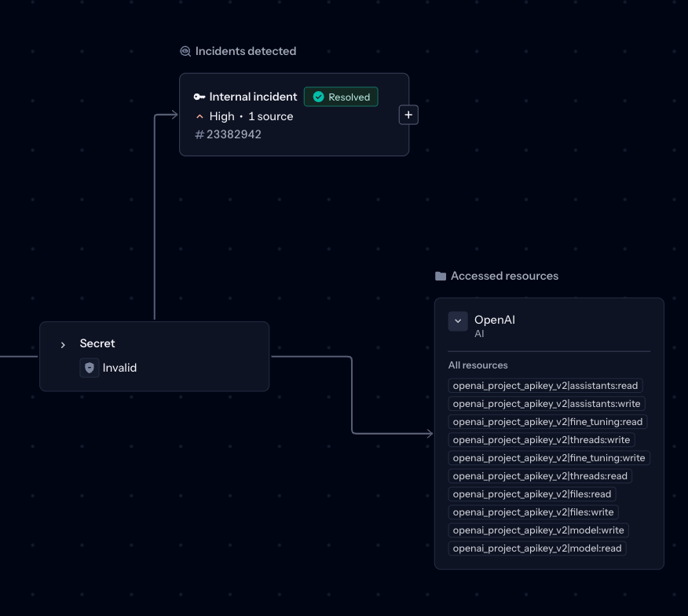The image size is (688, 616).
Task: Expand the Secret node chevron
Action: pyautogui.click(x=63, y=345)
